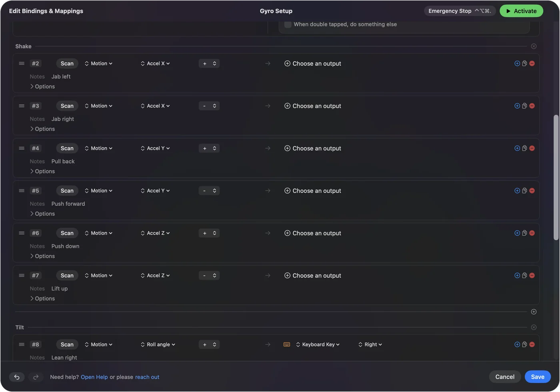Enable the double tapped checkbox
The image size is (560, 392).
click(x=288, y=24)
